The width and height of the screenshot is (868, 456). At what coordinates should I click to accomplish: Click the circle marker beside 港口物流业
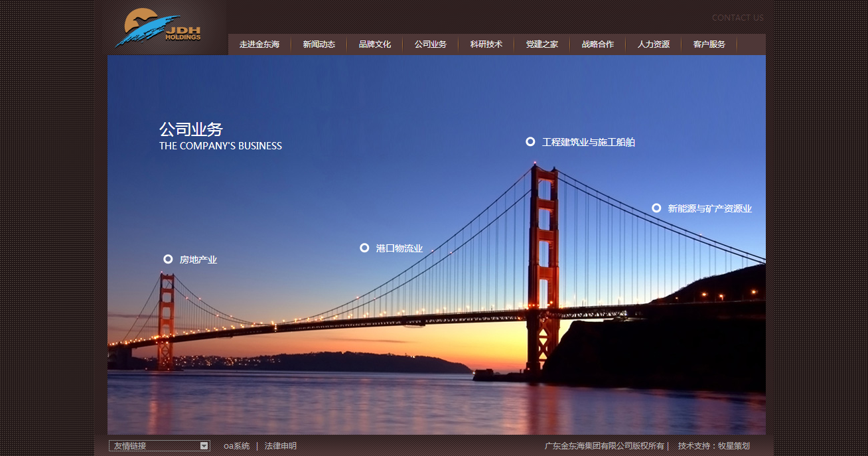tap(364, 248)
